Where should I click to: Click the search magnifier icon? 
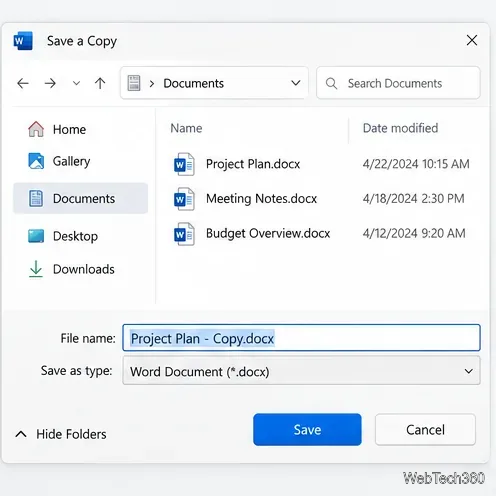point(331,83)
